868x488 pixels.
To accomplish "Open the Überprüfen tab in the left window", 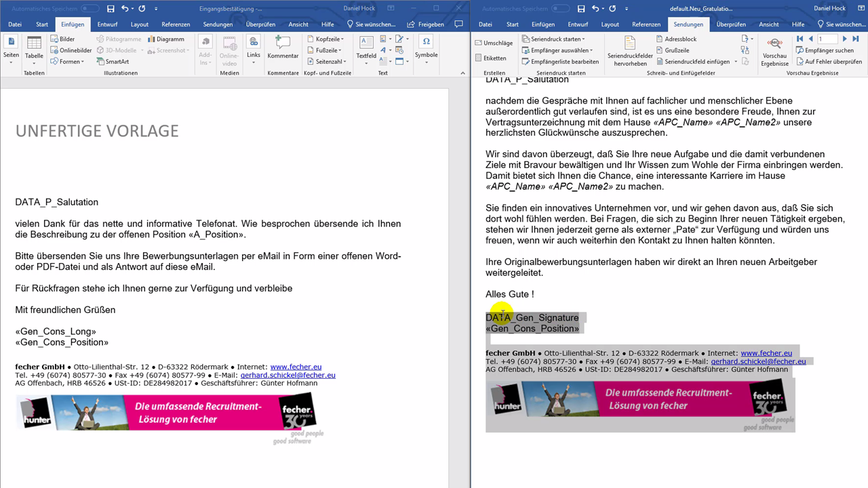I will click(x=260, y=24).
